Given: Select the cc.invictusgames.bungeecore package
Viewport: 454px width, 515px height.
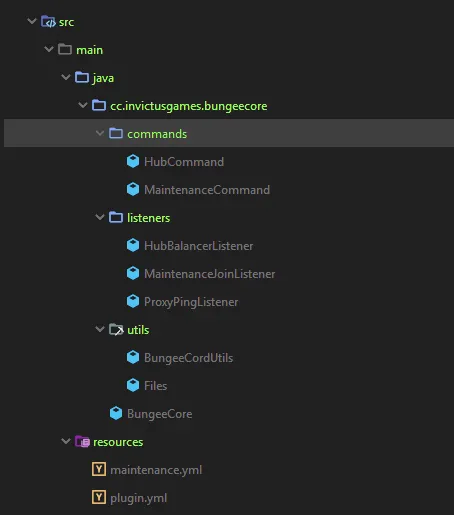Looking at the screenshot, I should 189,106.
